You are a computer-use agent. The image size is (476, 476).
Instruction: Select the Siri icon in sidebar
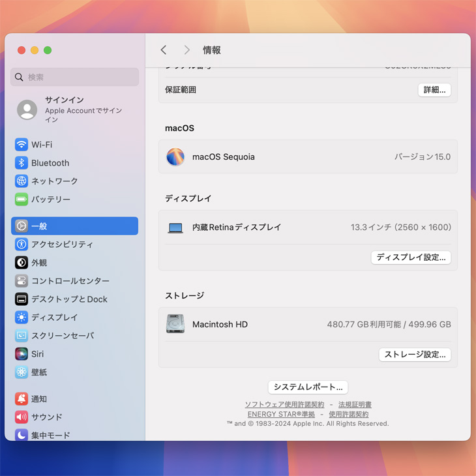point(22,354)
